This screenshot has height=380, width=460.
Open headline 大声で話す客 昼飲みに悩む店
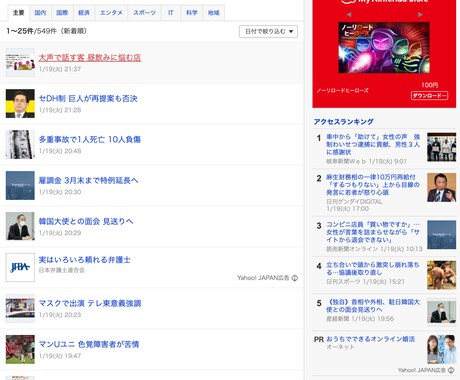click(90, 58)
